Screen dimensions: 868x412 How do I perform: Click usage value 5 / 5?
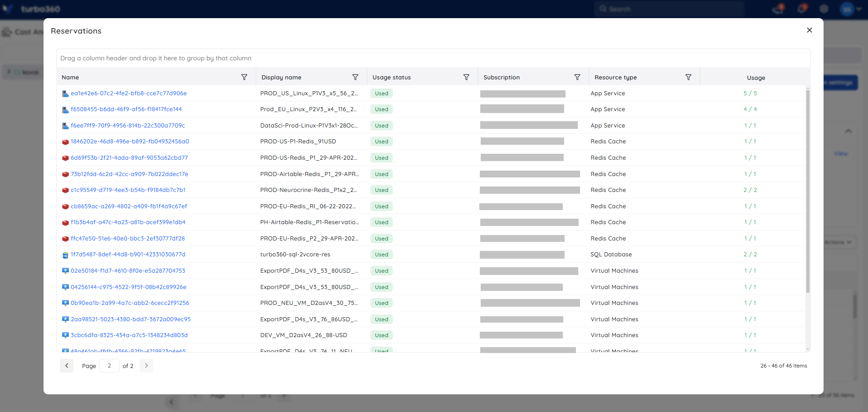point(750,93)
